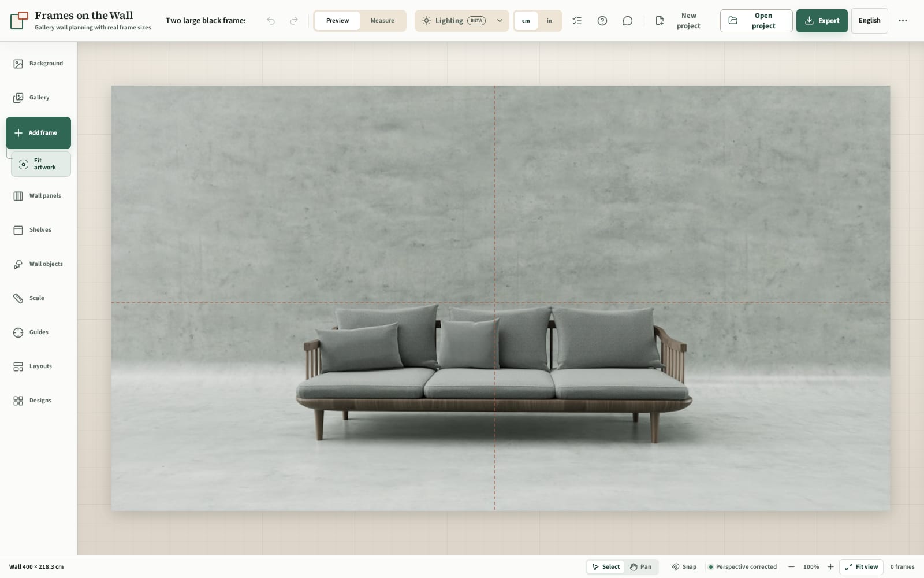Start a New project
This screenshot has width=924, height=578.
[x=679, y=21]
